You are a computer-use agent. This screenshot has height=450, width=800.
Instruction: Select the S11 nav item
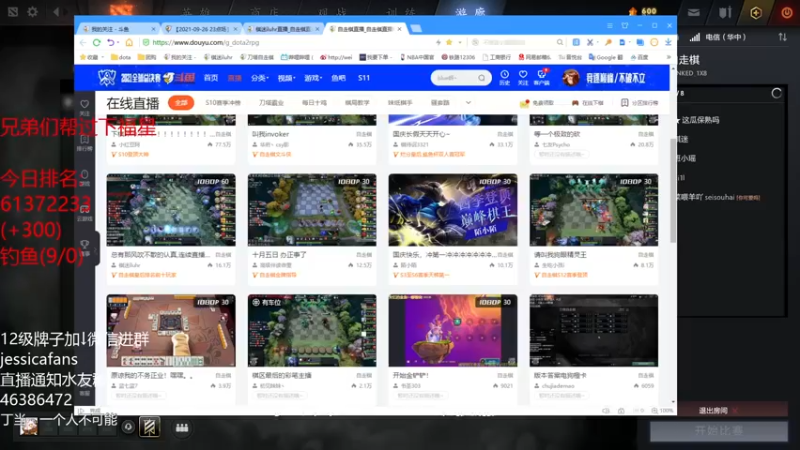pyautogui.click(x=364, y=78)
